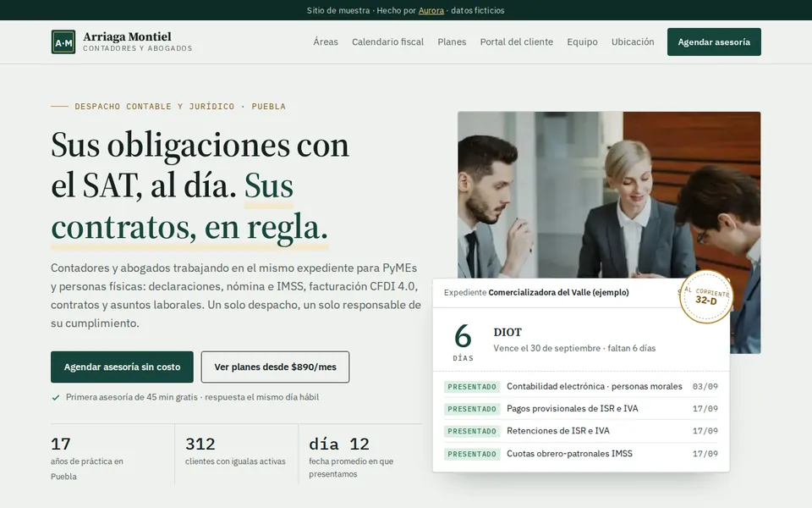Click the Agendar asesoría header button
Screen dimensions: 812x508
tap(714, 42)
